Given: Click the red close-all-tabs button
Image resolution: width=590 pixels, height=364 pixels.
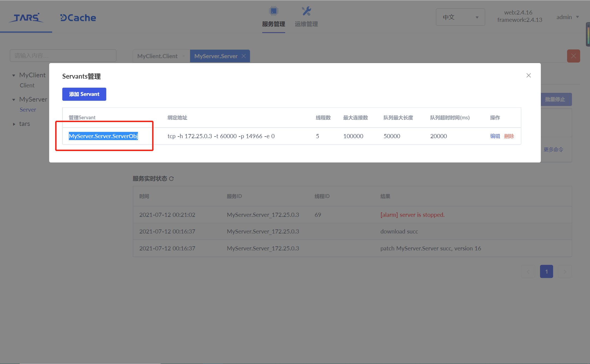Looking at the screenshot, I should tap(573, 56).
